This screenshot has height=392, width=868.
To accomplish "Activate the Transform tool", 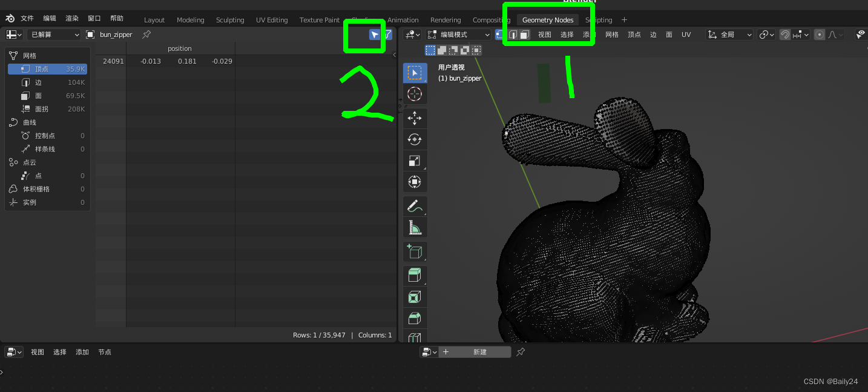I will click(x=415, y=182).
